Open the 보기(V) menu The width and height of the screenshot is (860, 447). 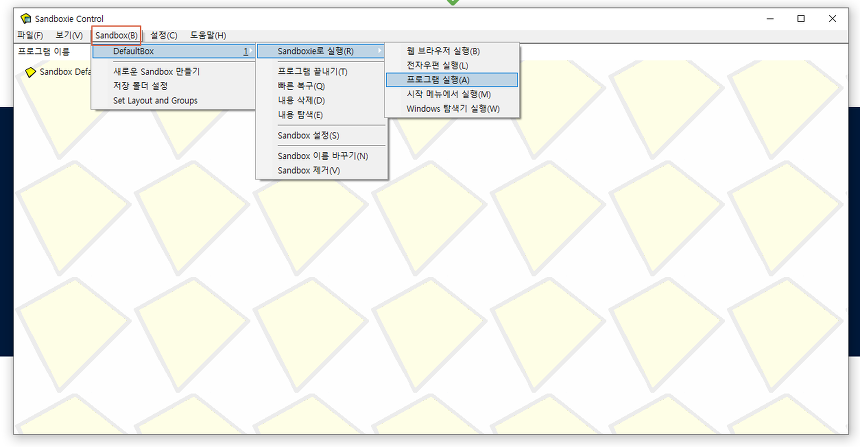pos(69,35)
